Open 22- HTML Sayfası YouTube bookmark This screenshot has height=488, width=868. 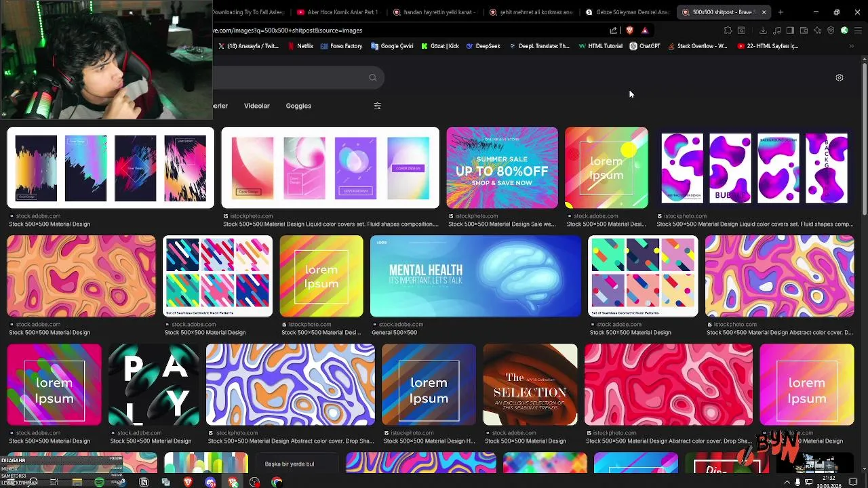767,46
